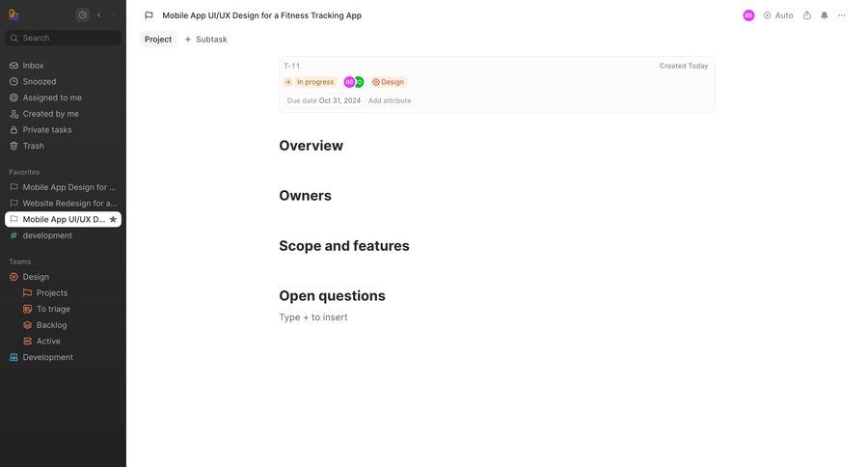Open Inbox in sidebar
This screenshot has height=467, width=868.
click(x=63, y=66)
